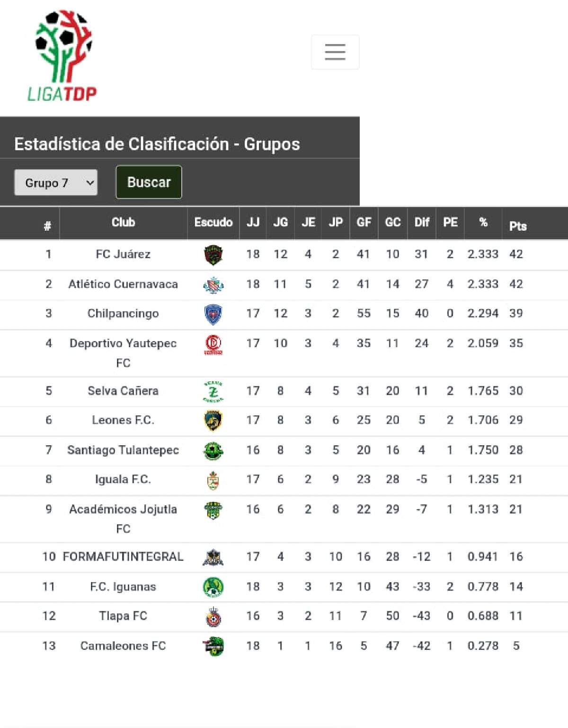Click the Tlapa FC crest

tap(213, 617)
